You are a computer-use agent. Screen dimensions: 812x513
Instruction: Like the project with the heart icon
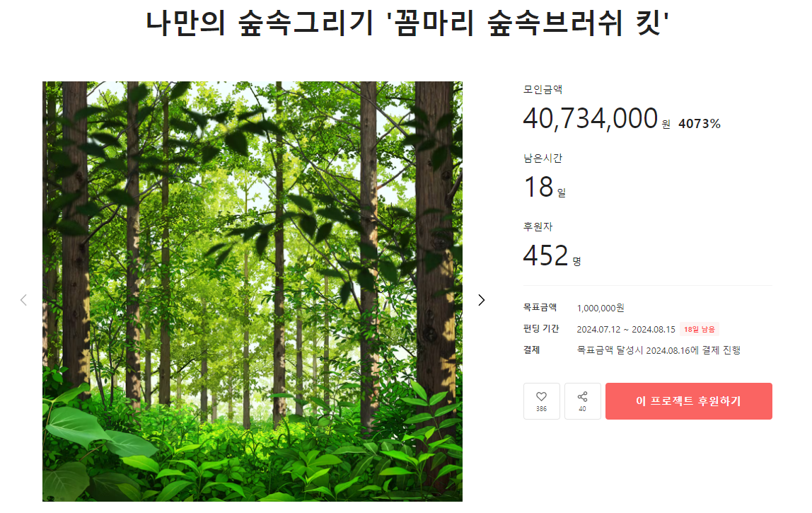click(541, 401)
